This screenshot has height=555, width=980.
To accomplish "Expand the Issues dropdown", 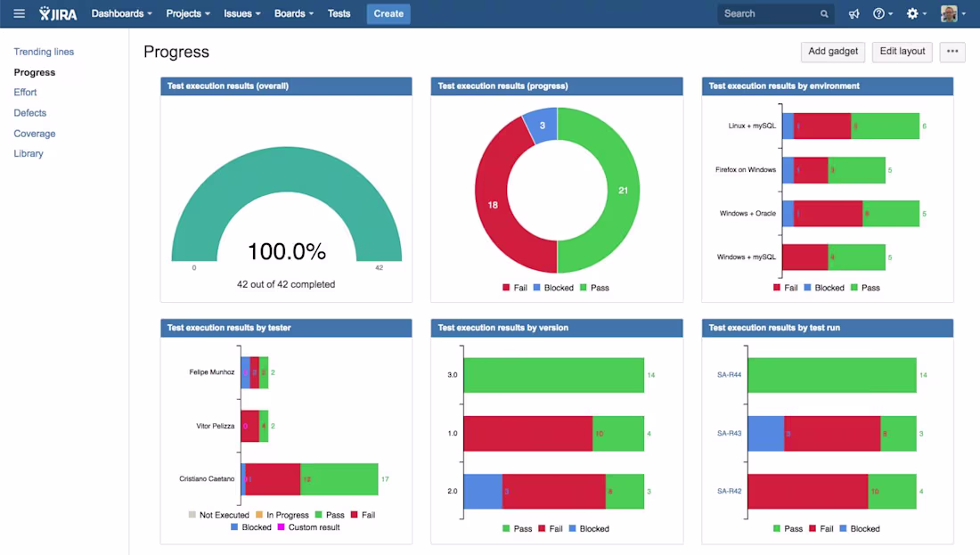I will pyautogui.click(x=241, y=13).
